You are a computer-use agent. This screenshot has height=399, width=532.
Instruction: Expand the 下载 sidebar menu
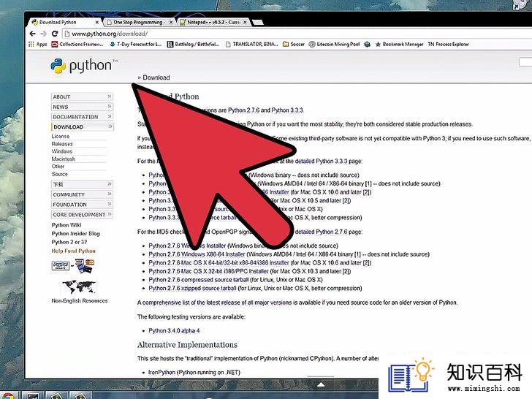pyautogui.click(x=82, y=184)
